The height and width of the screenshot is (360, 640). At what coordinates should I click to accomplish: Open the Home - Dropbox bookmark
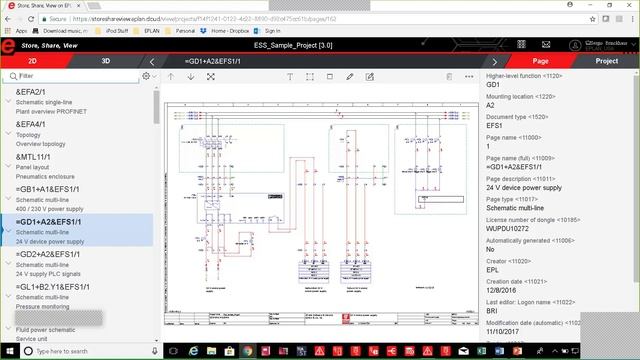[225, 31]
